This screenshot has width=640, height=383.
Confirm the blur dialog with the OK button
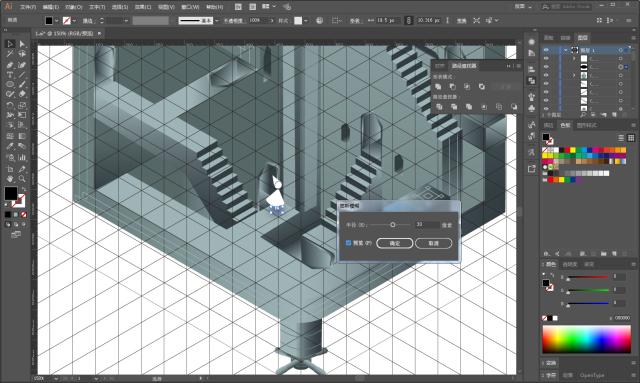[394, 243]
